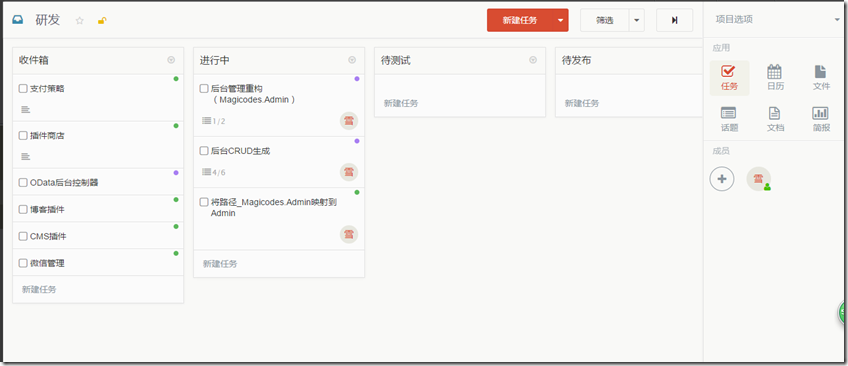Click the member avatar under 成员
The image size is (848, 366).
coord(759,178)
